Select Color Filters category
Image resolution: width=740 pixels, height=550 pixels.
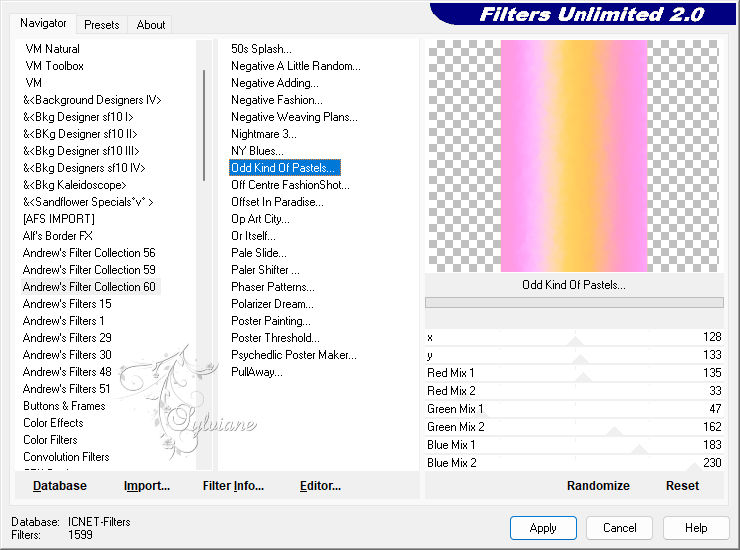coord(50,440)
